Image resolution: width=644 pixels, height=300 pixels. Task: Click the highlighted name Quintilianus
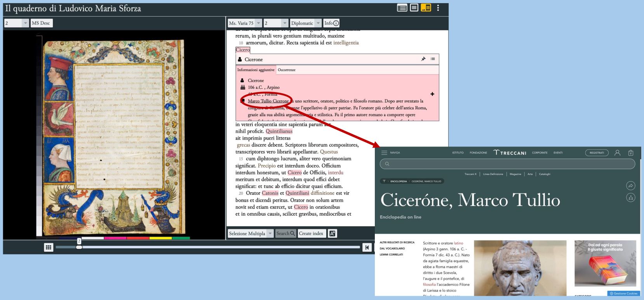click(279, 131)
